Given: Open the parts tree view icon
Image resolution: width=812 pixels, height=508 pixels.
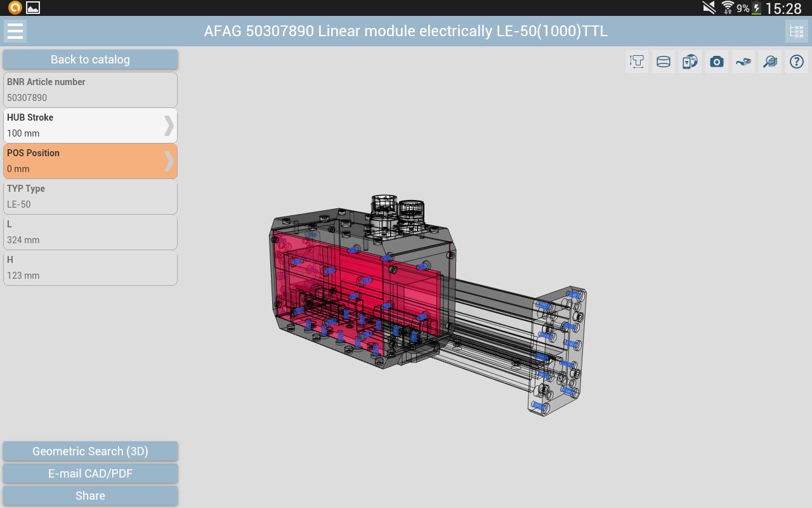Looking at the screenshot, I should (797, 31).
